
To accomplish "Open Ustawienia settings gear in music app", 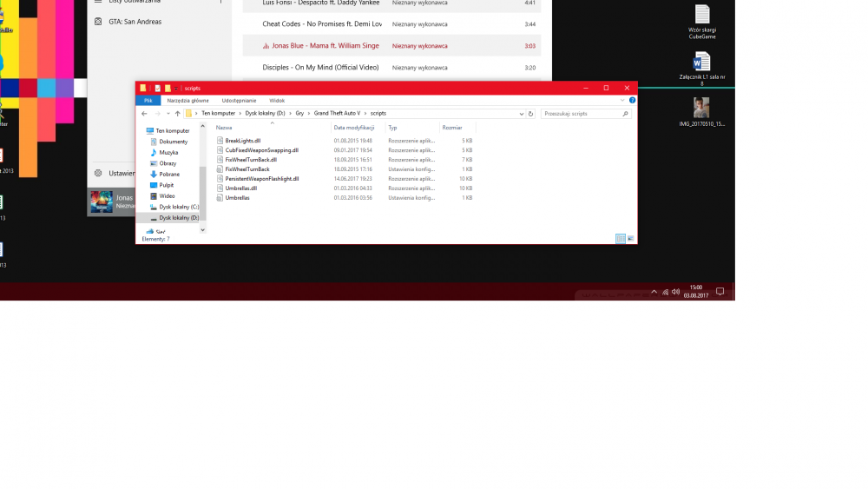I will click(x=98, y=174).
